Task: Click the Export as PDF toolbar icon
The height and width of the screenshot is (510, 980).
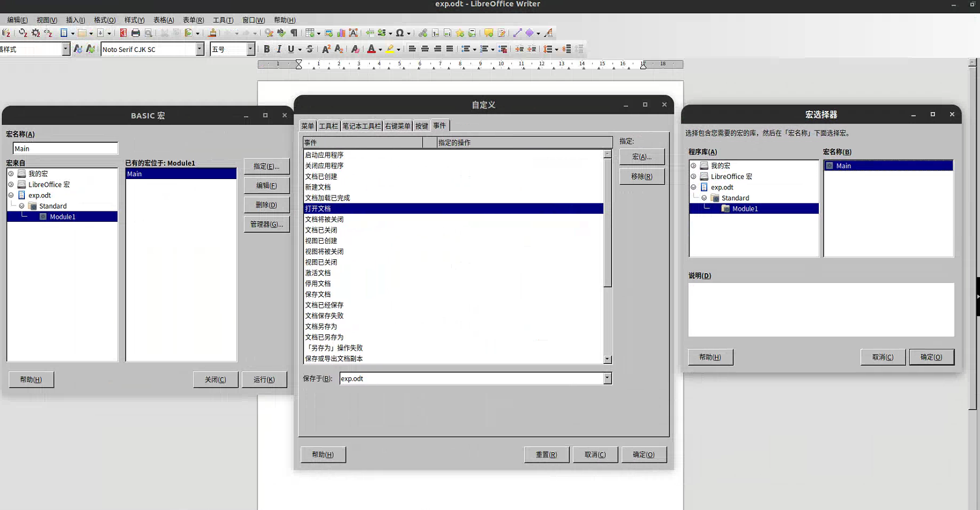Action: 123,33
